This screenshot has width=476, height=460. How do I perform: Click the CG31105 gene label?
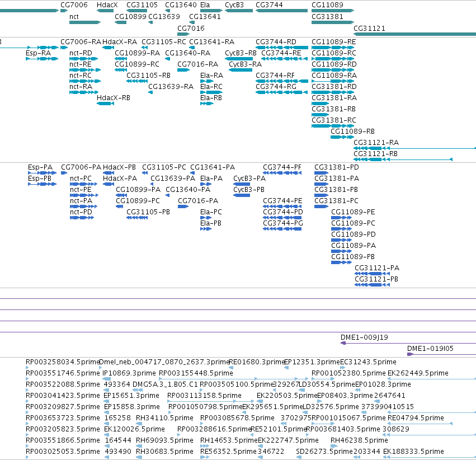click(142, 5)
